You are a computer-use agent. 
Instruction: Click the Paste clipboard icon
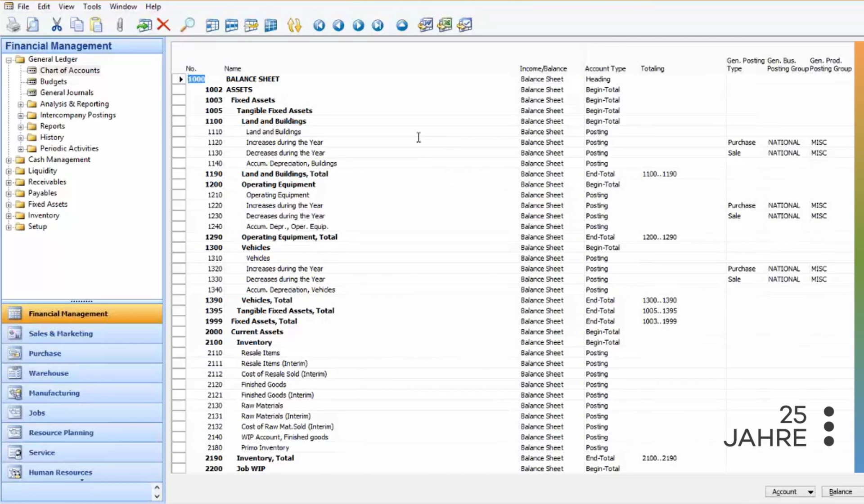click(96, 25)
